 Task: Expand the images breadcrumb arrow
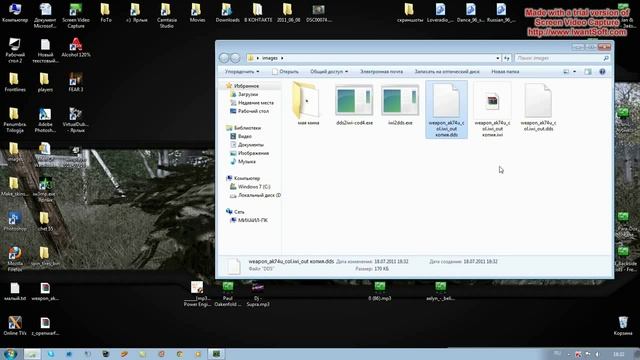tap(282, 58)
